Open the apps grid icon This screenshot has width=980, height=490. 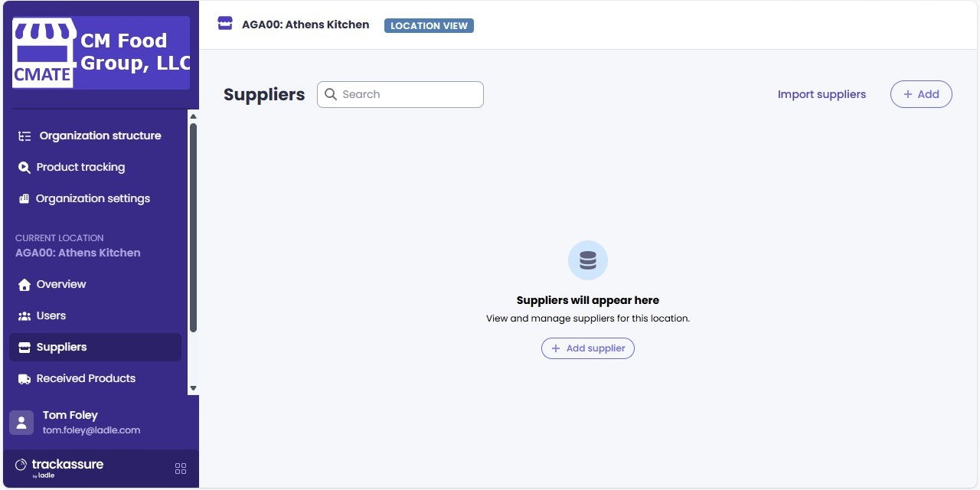(x=181, y=469)
